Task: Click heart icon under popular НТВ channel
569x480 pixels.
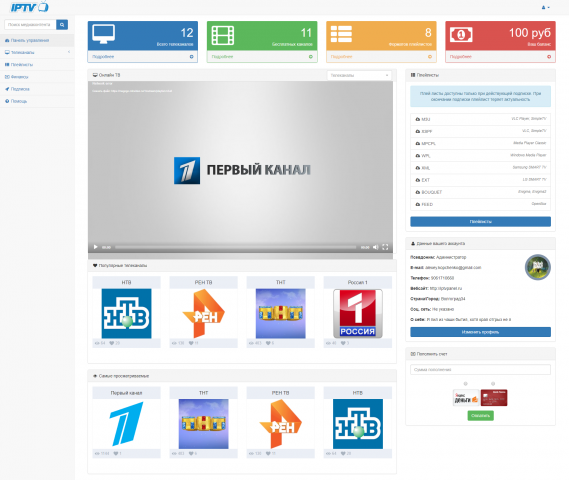Action: point(112,343)
